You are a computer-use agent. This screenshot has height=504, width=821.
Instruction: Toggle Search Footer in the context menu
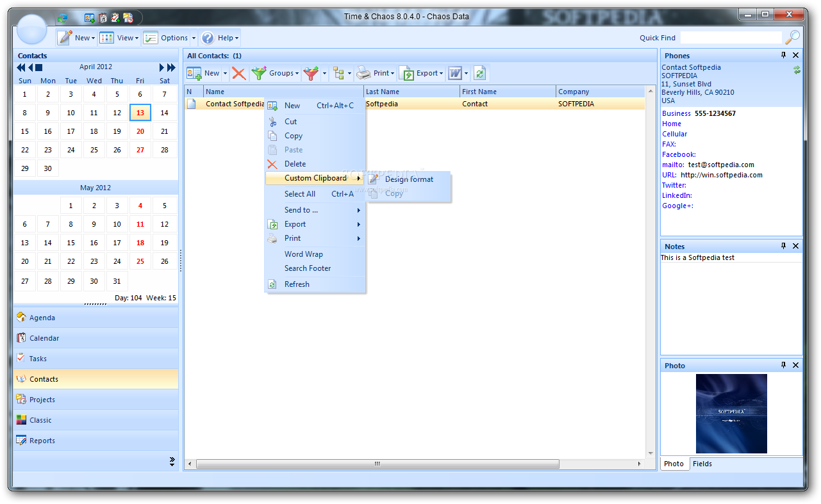click(x=315, y=268)
